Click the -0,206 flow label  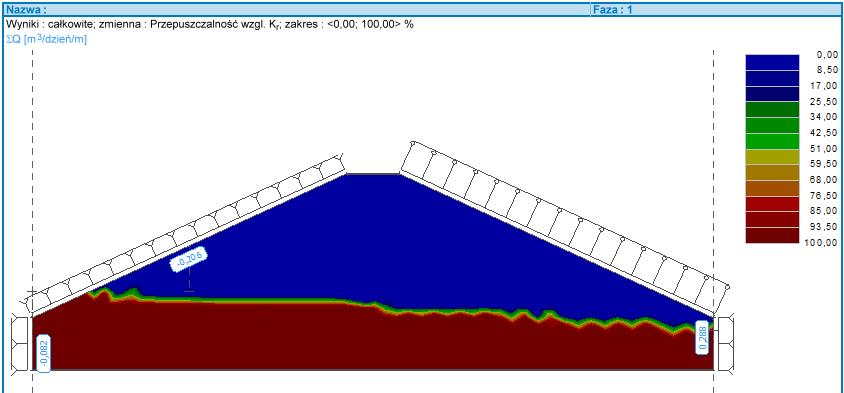189,261
